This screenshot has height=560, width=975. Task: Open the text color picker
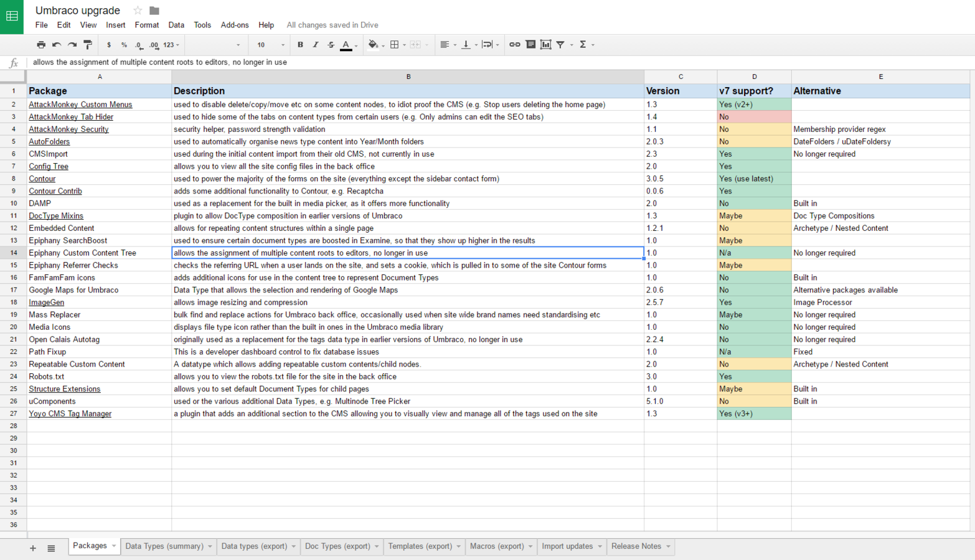[x=349, y=45]
